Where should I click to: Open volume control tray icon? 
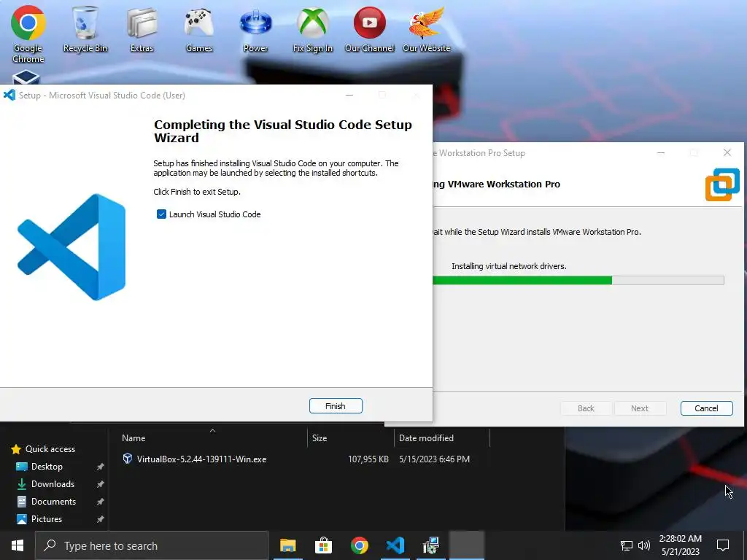pyautogui.click(x=644, y=545)
